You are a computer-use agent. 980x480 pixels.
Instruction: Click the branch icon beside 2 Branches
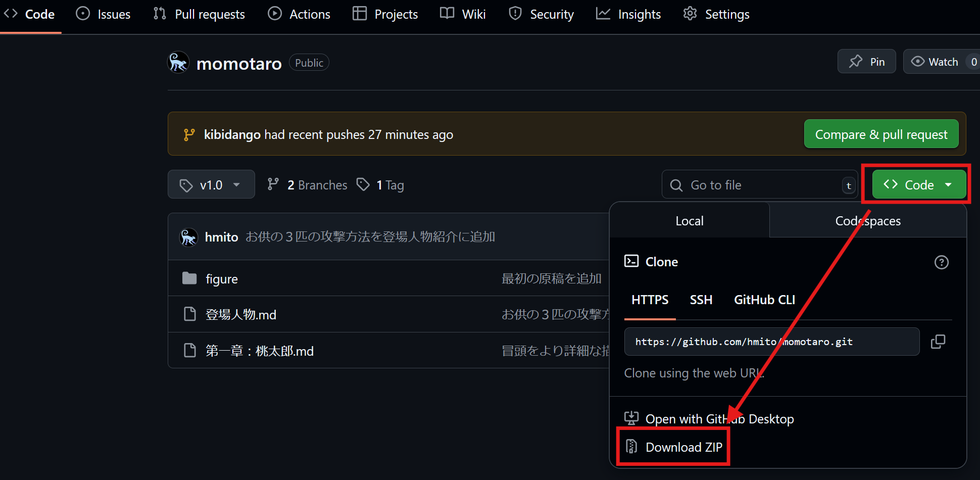coord(273,184)
